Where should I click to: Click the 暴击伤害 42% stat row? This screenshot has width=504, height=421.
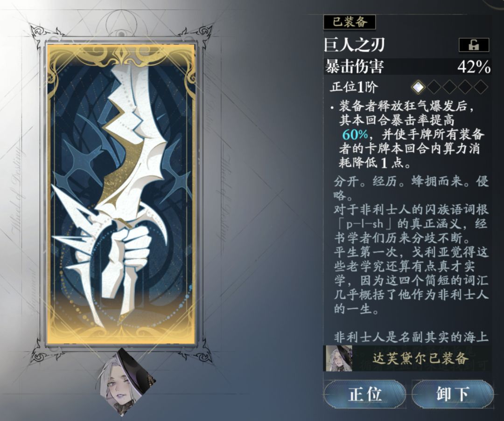pyautogui.click(x=407, y=67)
